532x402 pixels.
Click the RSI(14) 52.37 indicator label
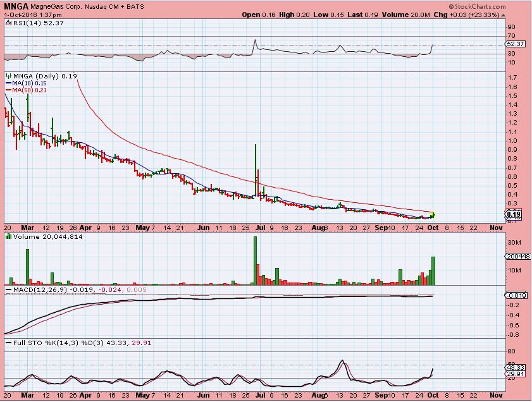[39, 23]
